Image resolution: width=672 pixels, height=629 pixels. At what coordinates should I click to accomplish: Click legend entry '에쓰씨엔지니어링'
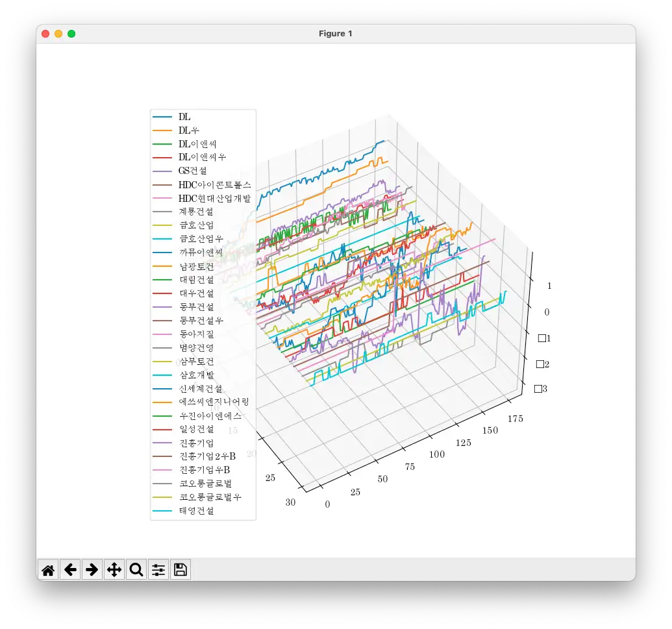(x=214, y=402)
